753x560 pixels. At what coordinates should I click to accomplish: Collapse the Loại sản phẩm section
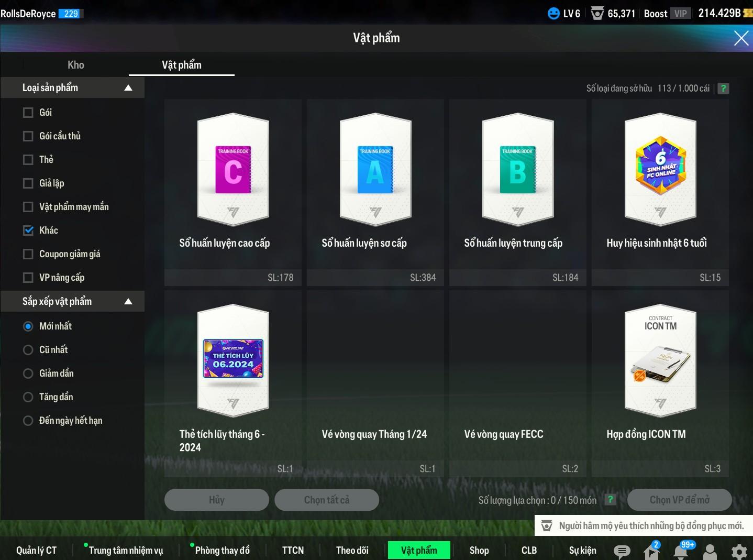coord(128,88)
